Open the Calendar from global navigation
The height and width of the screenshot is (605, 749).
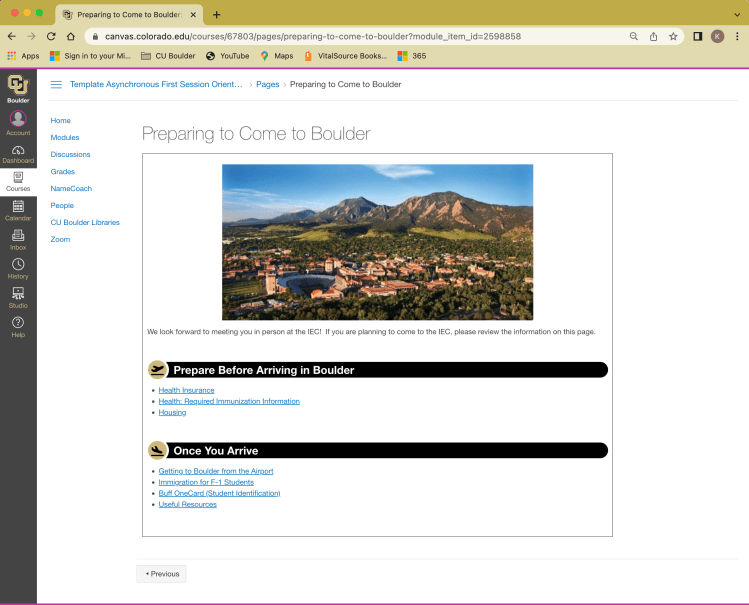tap(18, 210)
